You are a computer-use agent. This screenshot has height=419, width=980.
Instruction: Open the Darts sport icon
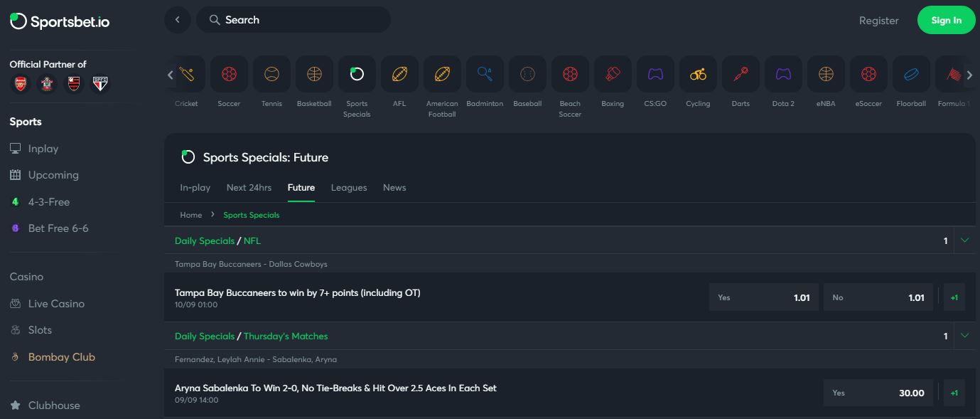(x=741, y=74)
